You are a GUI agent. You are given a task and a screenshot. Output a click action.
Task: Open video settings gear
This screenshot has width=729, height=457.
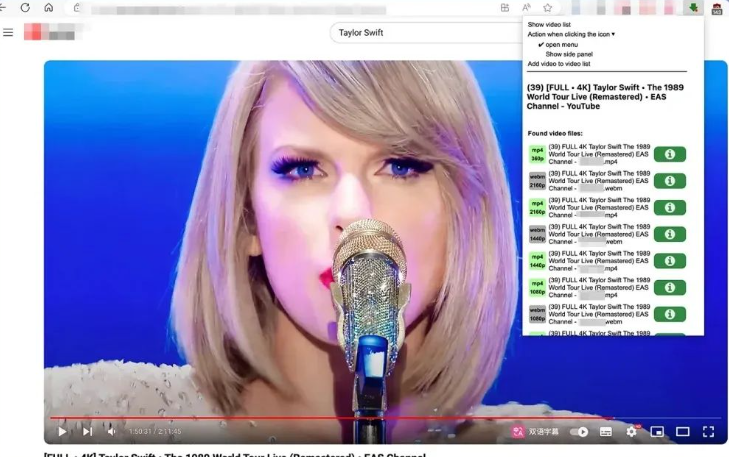point(631,431)
